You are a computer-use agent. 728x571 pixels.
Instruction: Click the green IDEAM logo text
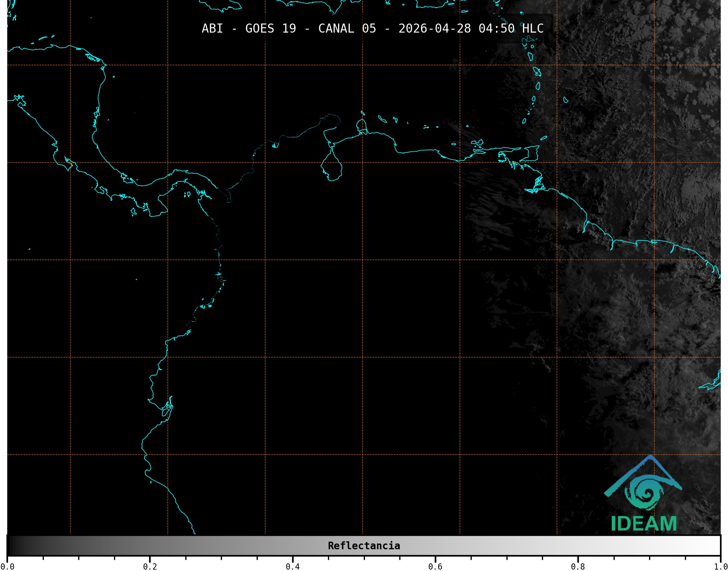[x=644, y=524]
